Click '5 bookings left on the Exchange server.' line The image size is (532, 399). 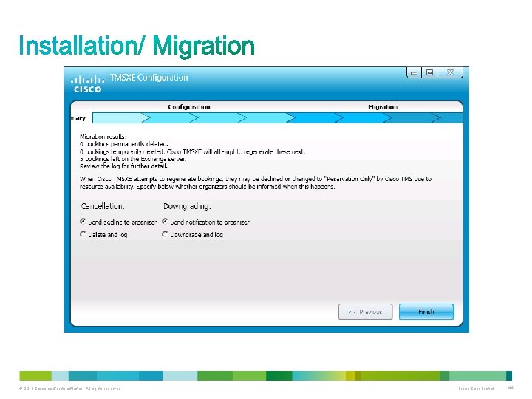tap(133, 159)
